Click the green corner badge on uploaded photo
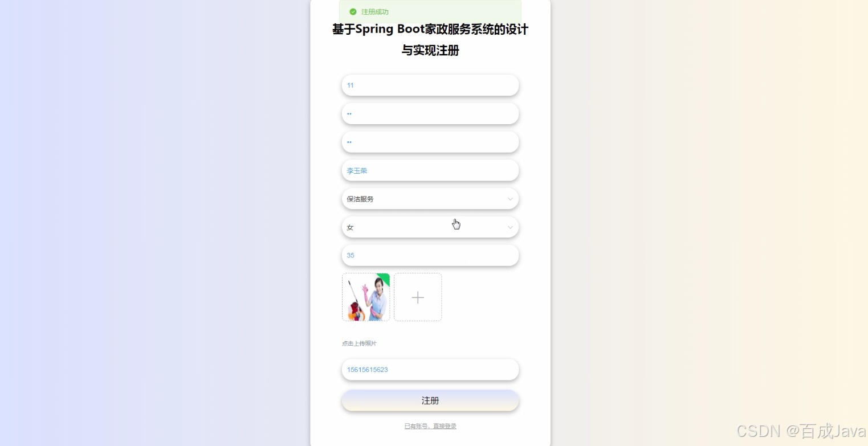868x446 pixels. point(384,278)
